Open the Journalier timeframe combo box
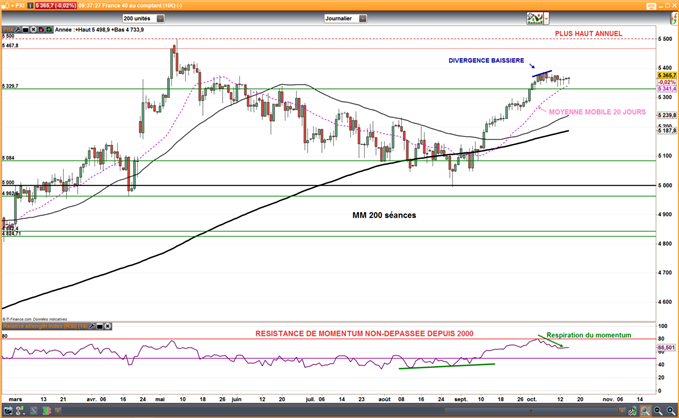679x418 pixels. point(346,19)
